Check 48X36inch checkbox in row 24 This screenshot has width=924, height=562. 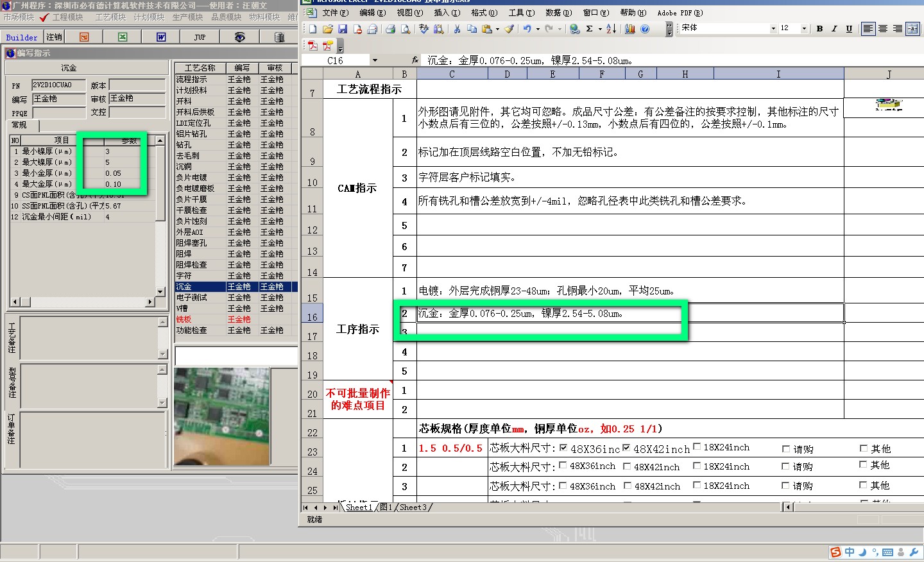(x=563, y=466)
